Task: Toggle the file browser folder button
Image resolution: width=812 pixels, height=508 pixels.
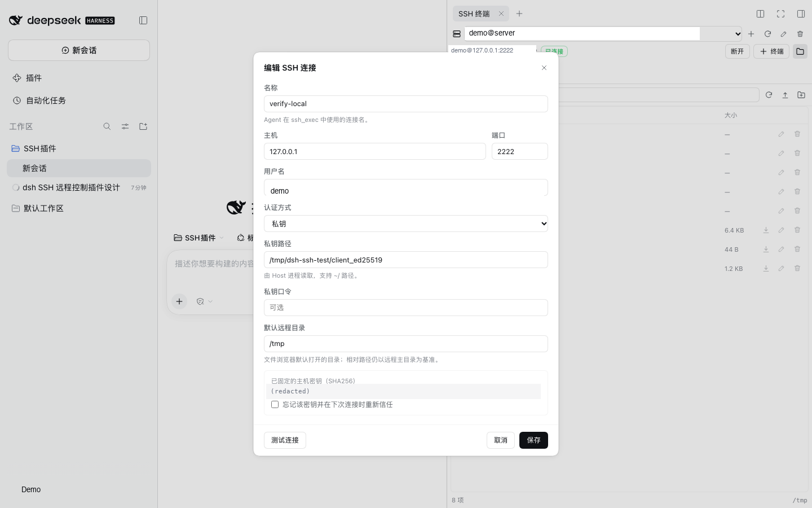Action: (x=800, y=51)
